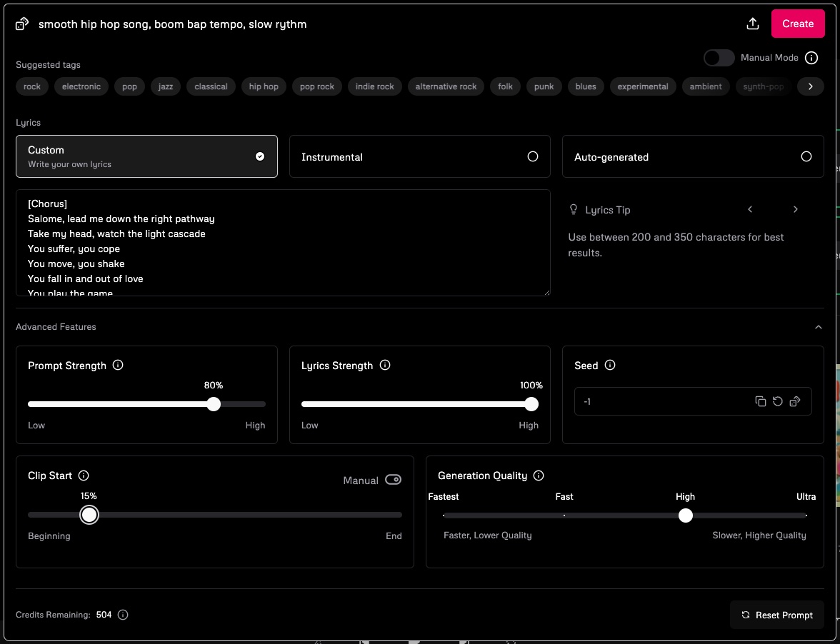Open the Prompt Strength info icon

[119, 365]
